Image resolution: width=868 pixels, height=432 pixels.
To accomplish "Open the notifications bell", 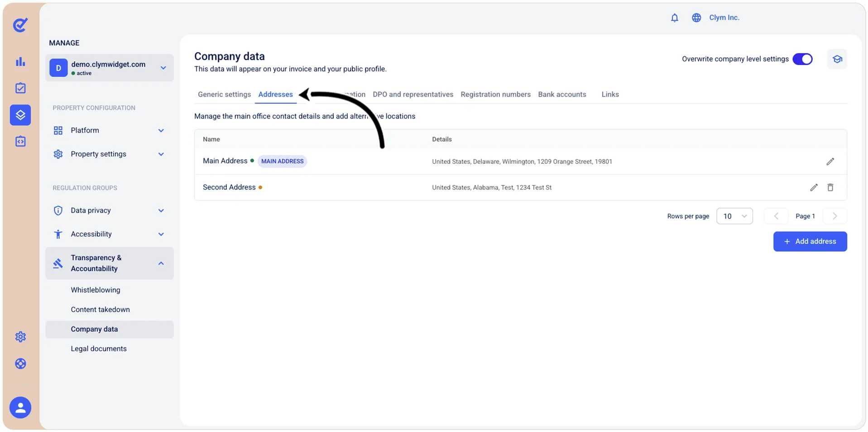I will tap(674, 18).
